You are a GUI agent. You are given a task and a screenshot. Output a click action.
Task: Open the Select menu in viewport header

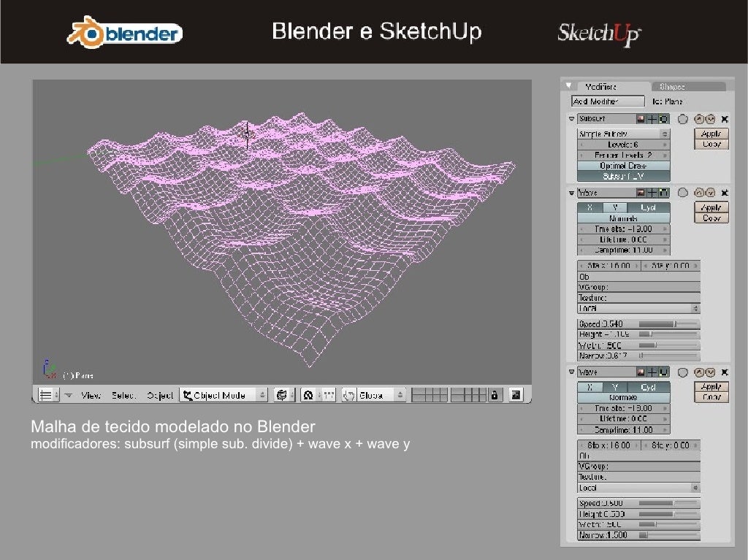[123, 396]
